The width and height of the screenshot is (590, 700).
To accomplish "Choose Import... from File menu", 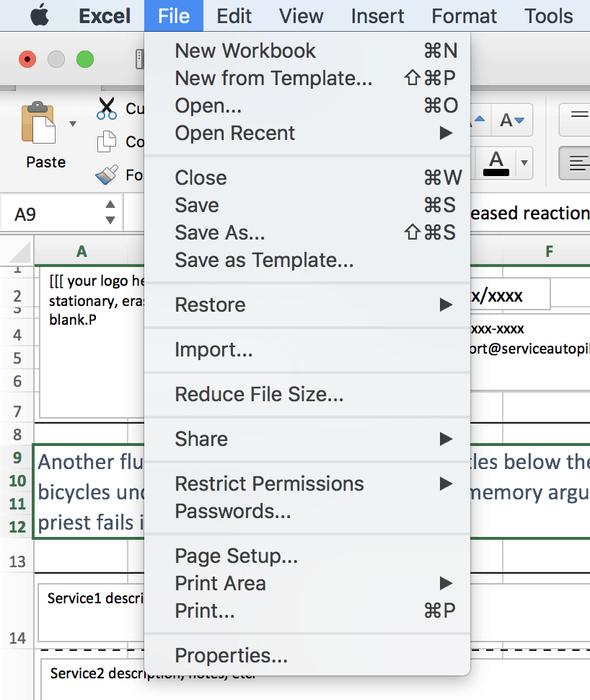I will [x=307, y=349].
